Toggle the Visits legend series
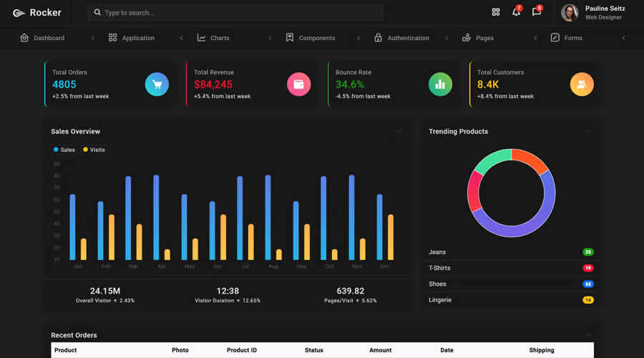 coord(94,150)
